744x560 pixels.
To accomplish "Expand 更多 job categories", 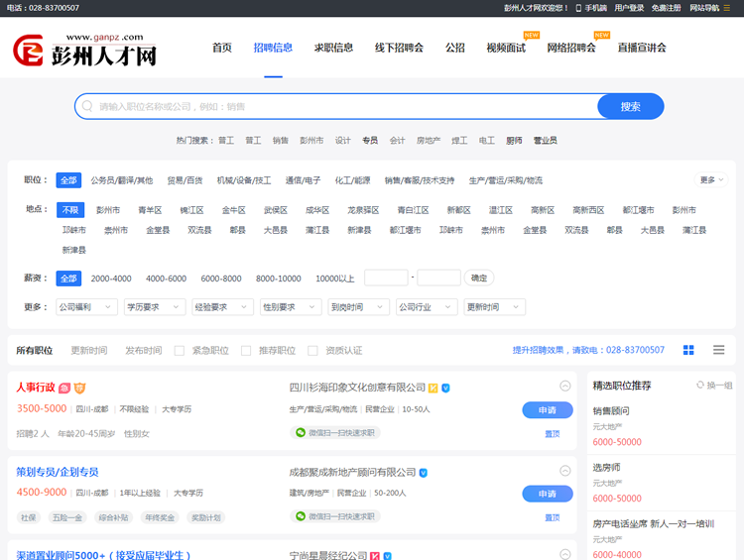I will point(712,180).
